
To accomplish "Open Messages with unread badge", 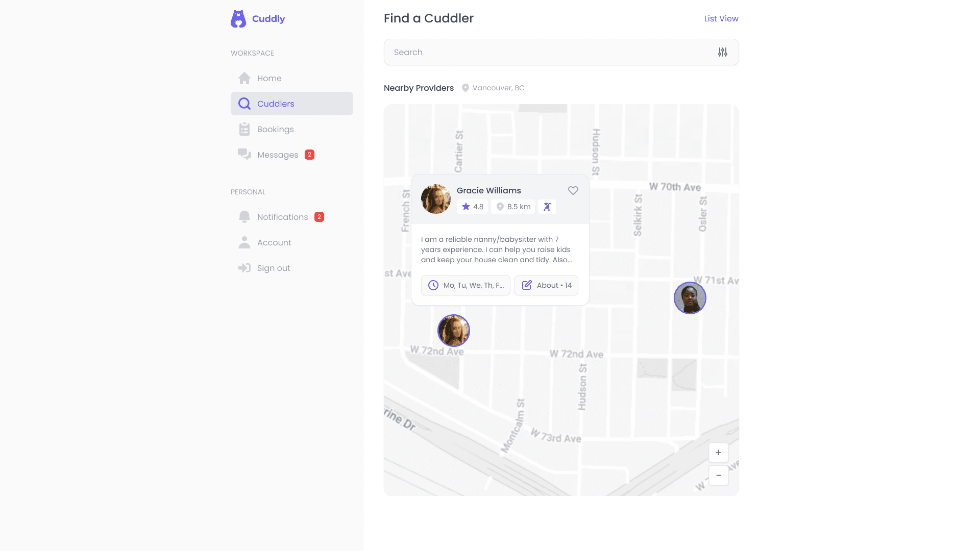I will [x=278, y=155].
